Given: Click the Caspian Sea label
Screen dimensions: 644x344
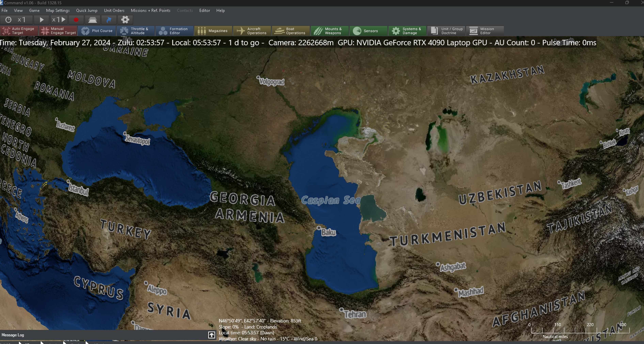Looking at the screenshot, I should [331, 200].
